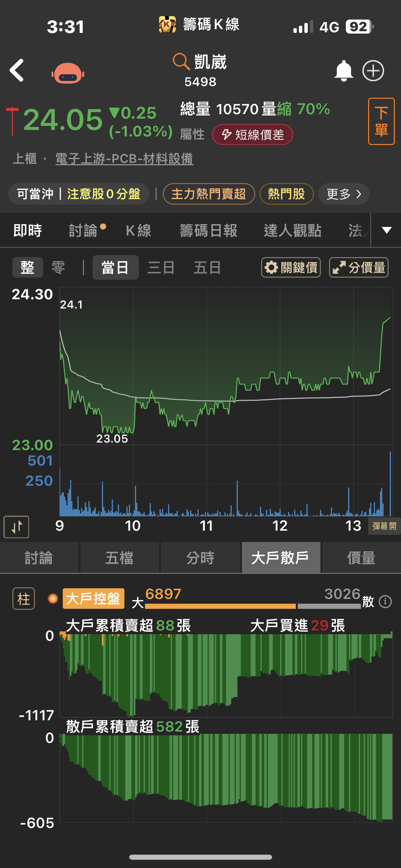
Task: Open price alert bell icon
Action: click(343, 71)
